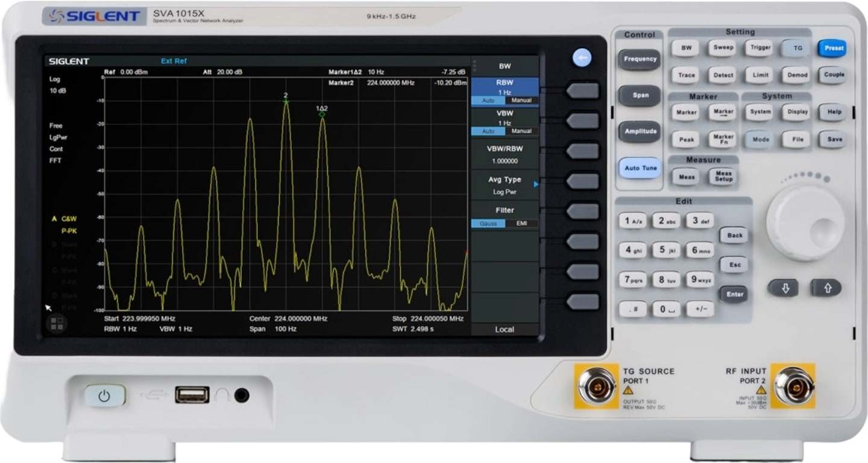Screen dimensions: 868x463
Task: Click the Display key
Action: click(797, 112)
